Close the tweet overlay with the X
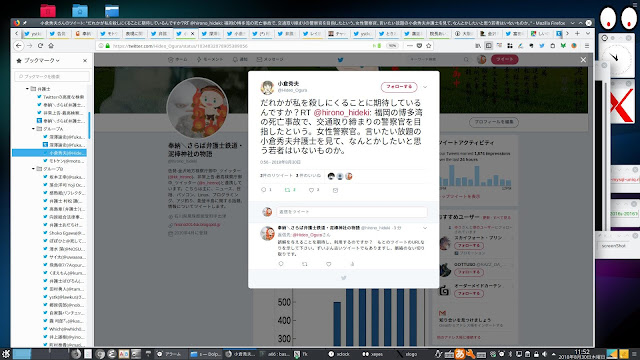 (x=583, y=60)
